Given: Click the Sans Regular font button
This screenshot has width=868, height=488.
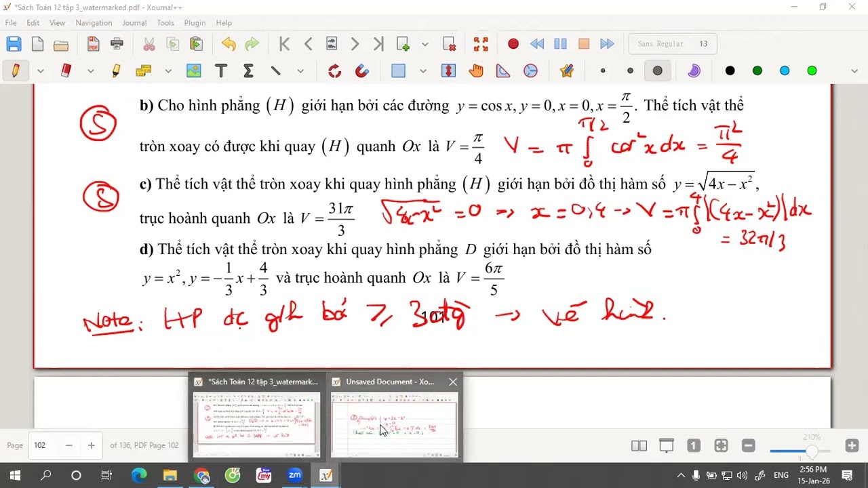Looking at the screenshot, I should click(671, 44).
